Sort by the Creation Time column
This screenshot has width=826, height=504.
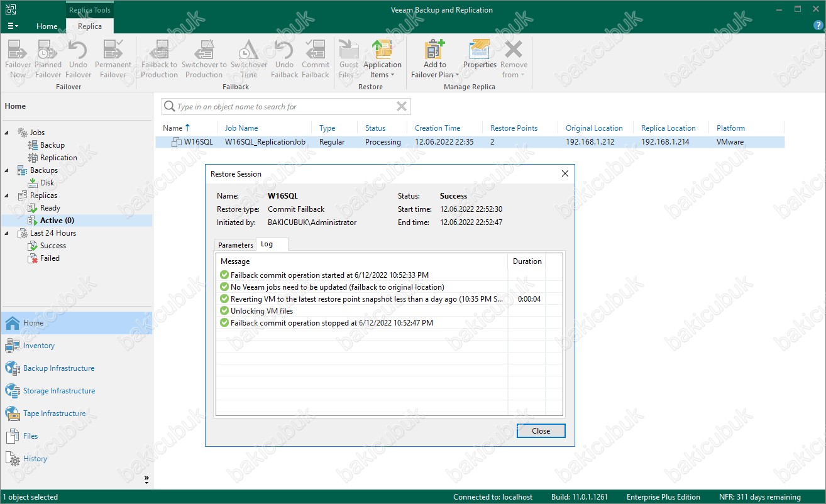pyautogui.click(x=438, y=128)
